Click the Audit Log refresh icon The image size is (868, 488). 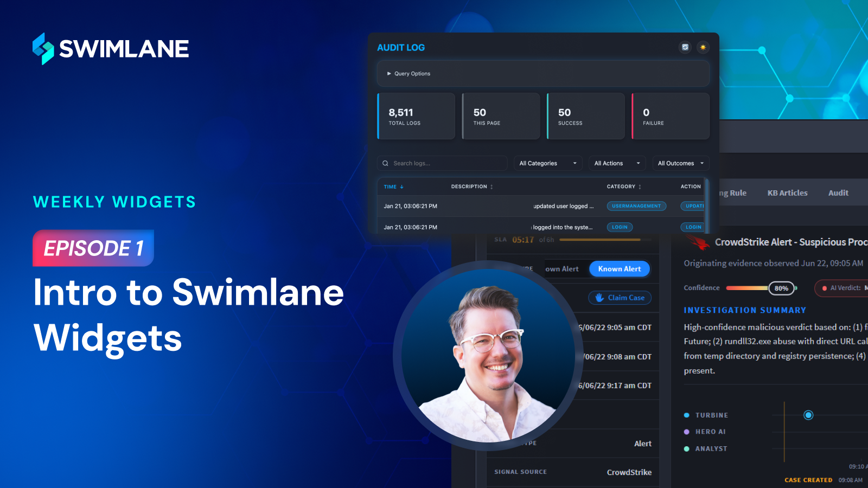(x=685, y=47)
